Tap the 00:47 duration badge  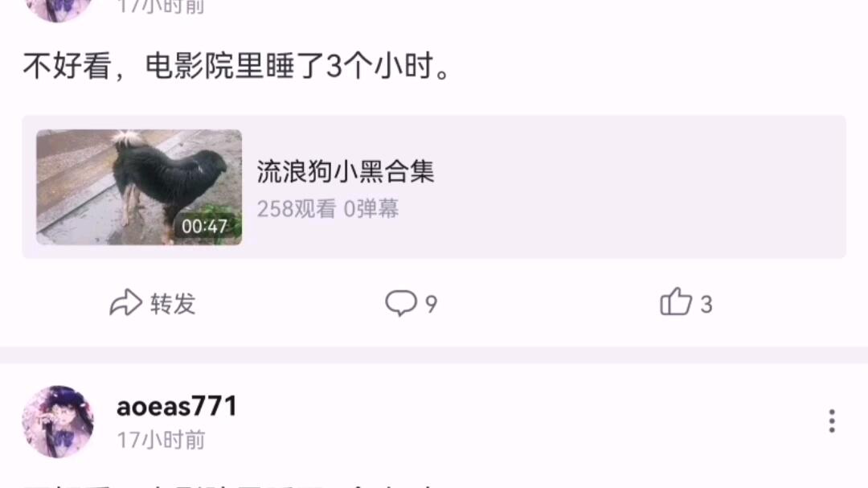[x=204, y=226]
